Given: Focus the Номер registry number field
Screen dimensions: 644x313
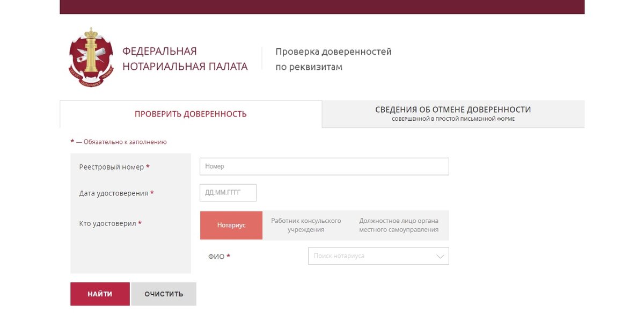Looking at the screenshot, I should 324,166.
